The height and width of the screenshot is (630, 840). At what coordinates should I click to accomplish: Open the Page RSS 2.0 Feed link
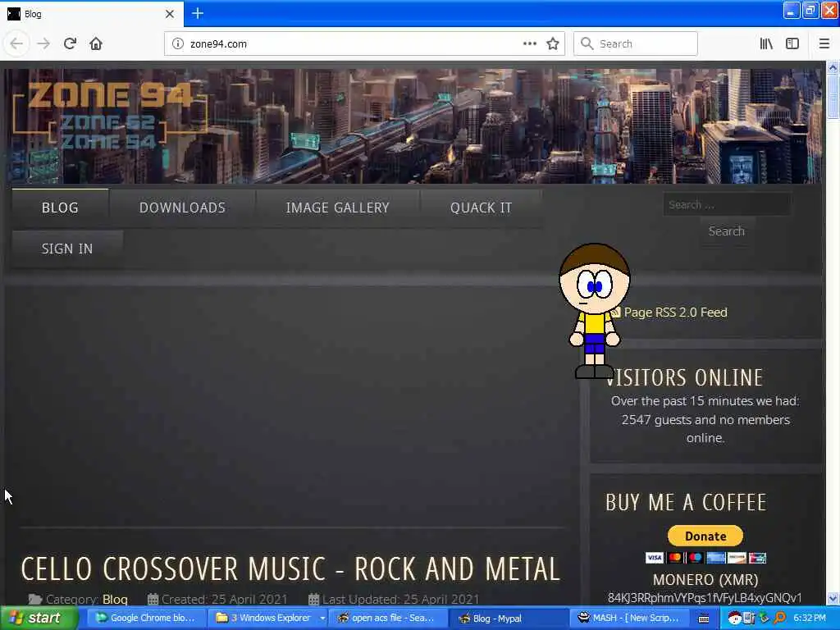coord(676,313)
